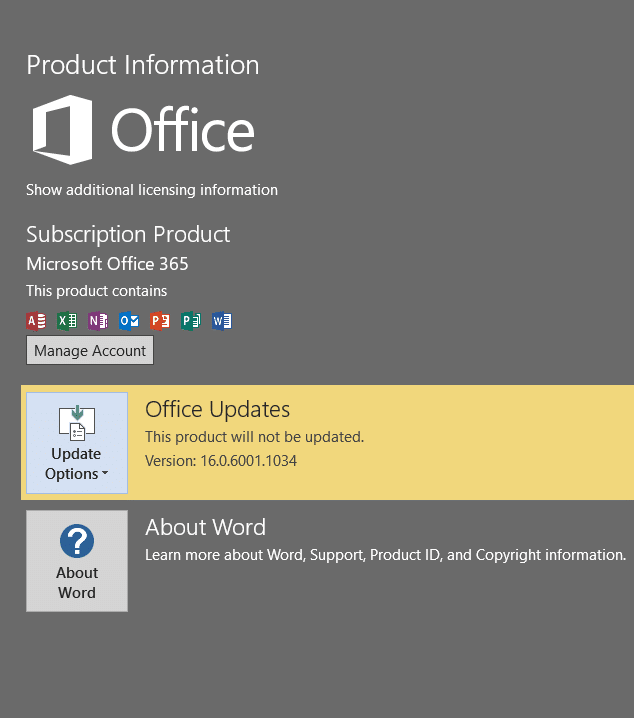Screen dimensions: 634x718
Task: Click 'Learn more about Word' description
Action: (385, 555)
